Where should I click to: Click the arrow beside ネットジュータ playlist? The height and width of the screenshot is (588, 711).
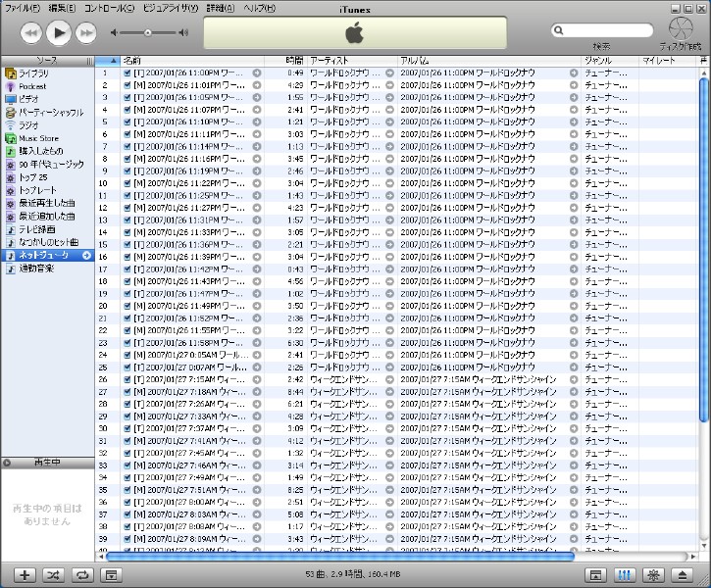pos(86,256)
